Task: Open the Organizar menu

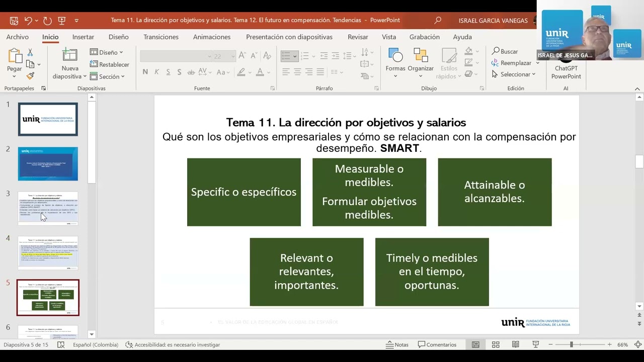Action: coord(421,62)
